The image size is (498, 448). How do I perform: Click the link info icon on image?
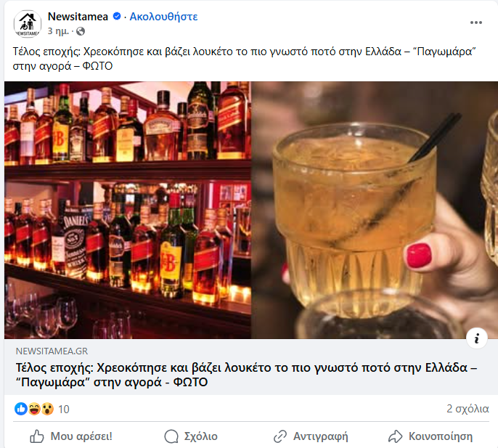pyautogui.click(x=477, y=338)
